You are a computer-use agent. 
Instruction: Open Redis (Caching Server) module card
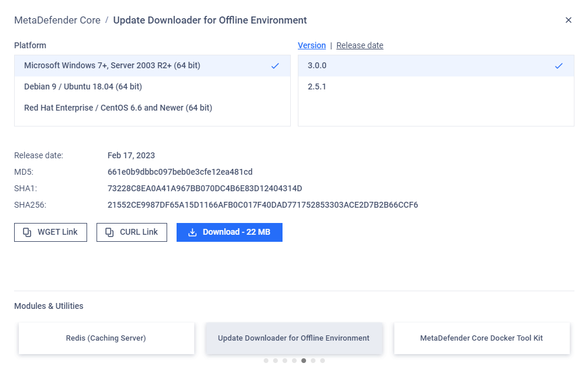107,338
